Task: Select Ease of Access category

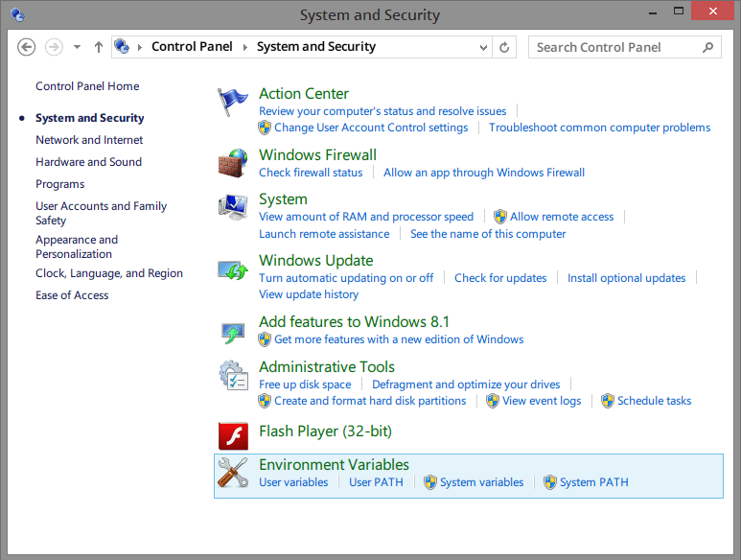Action: click(72, 296)
